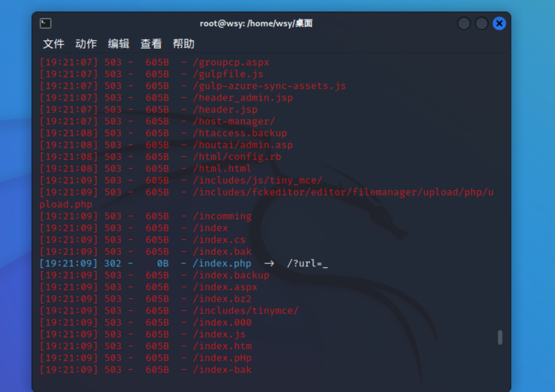Minimize the terminal using the first round button
Image resolution: width=555 pixels, height=392 pixels.
[464, 23]
